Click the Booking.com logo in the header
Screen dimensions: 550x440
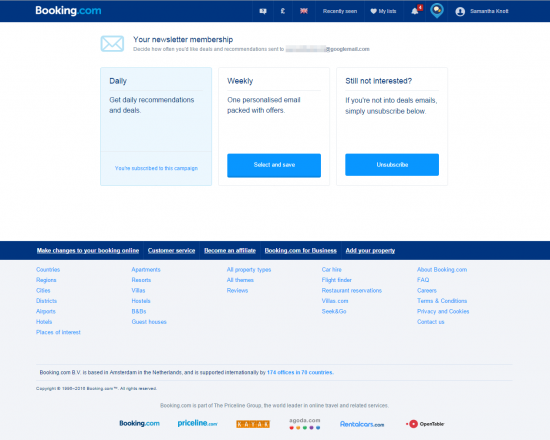pyautogui.click(x=68, y=11)
